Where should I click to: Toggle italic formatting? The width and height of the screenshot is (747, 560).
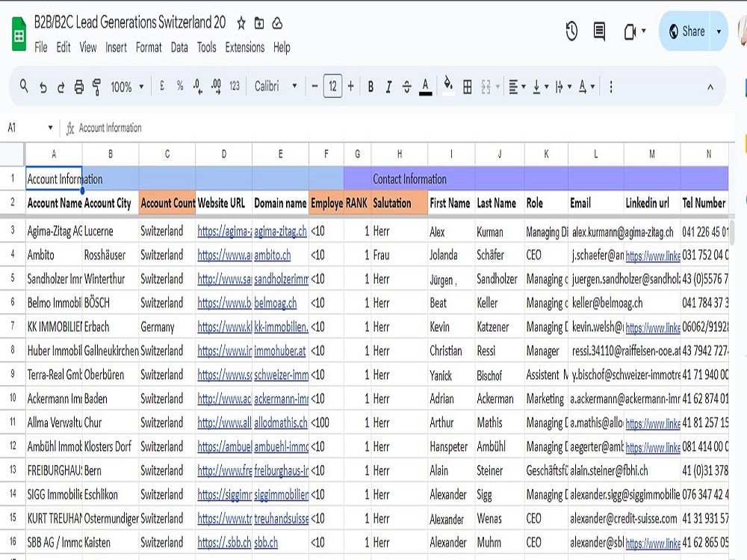click(388, 87)
